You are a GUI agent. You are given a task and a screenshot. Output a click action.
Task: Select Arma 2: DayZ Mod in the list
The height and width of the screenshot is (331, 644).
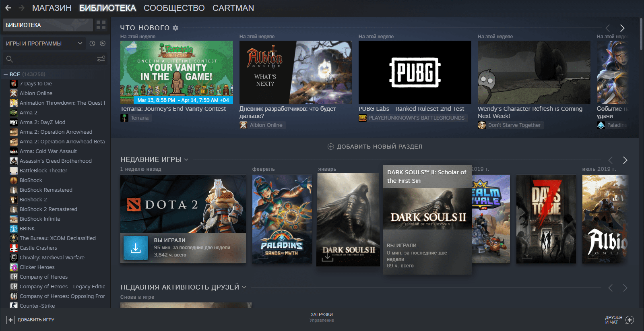click(x=43, y=122)
